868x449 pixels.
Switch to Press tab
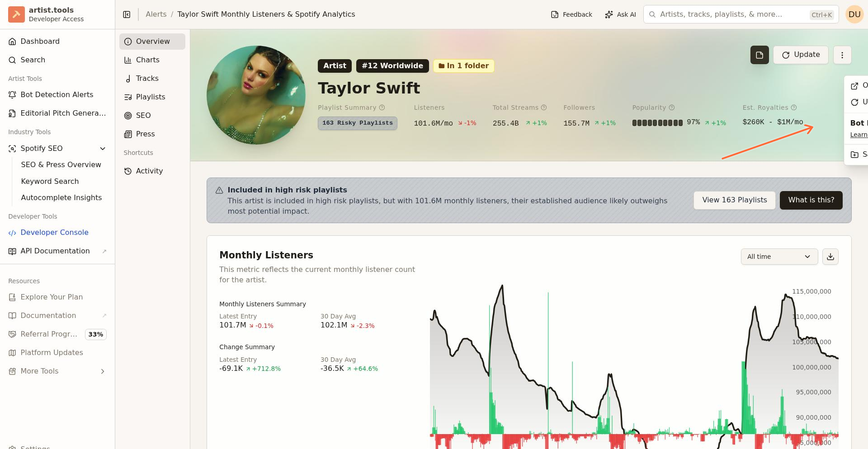tap(152, 134)
